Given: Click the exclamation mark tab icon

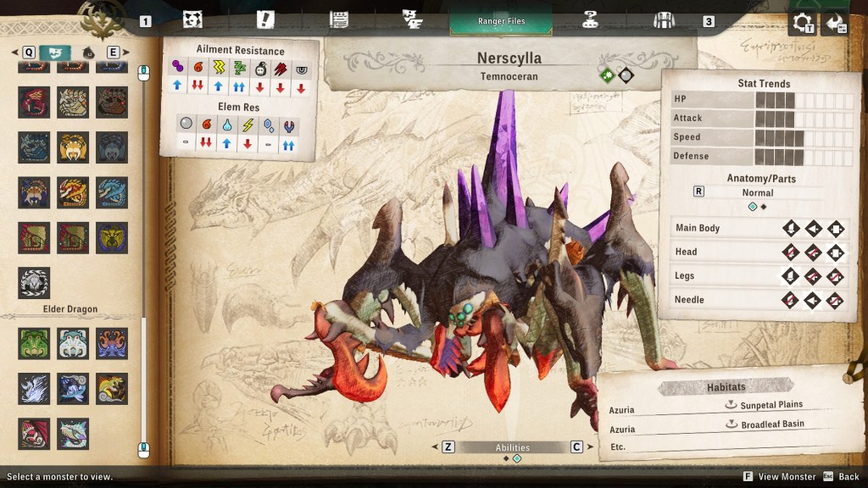Looking at the screenshot, I should pos(265,19).
